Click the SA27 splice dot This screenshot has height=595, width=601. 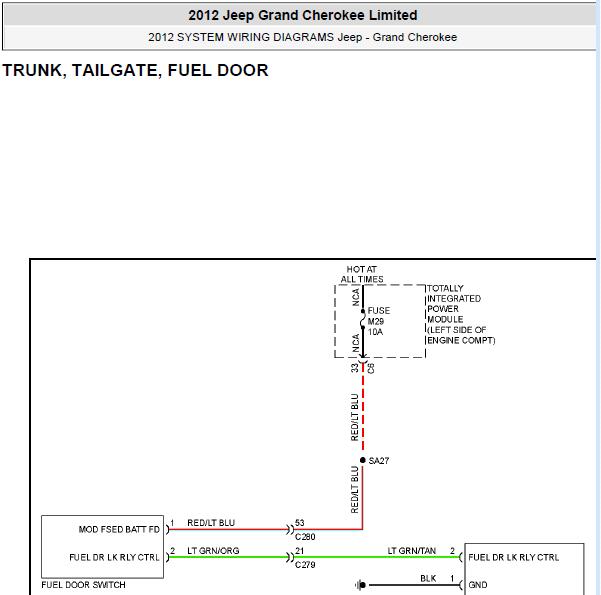(363, 460)
